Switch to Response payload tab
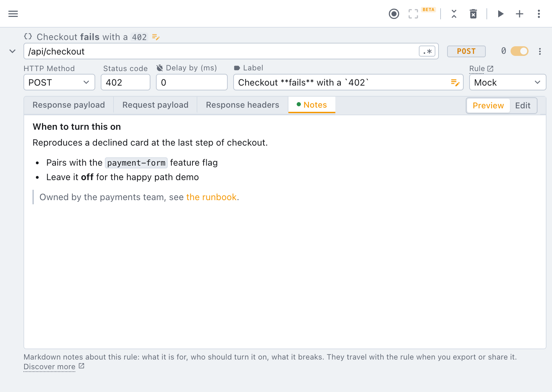552x392 pixels. (69, 105)
